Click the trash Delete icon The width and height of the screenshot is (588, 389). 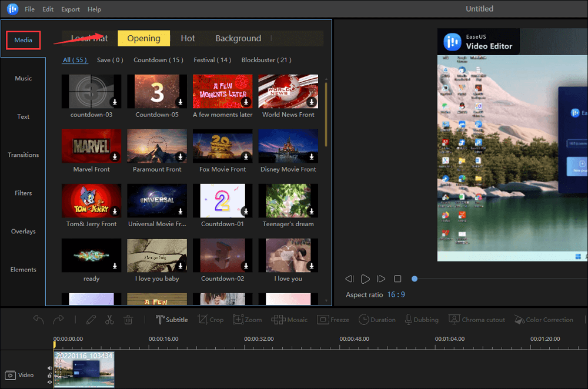[x=128, y=320]
